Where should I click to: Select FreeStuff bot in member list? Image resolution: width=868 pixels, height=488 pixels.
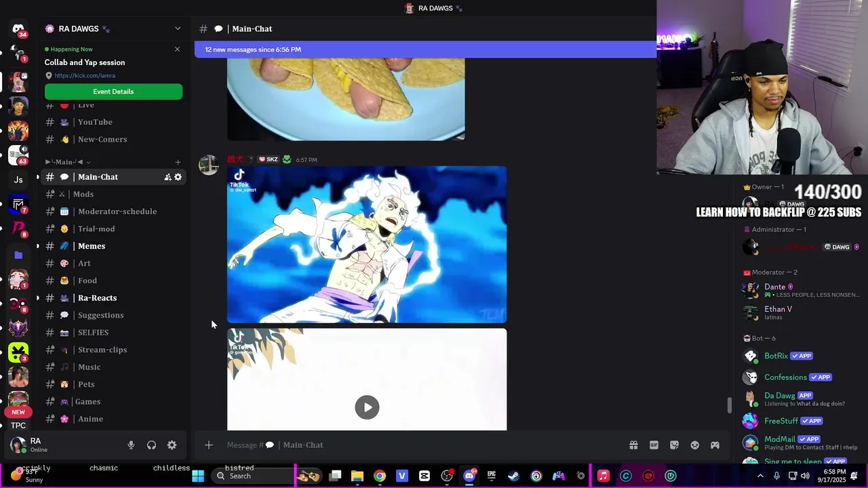point(802,421)
